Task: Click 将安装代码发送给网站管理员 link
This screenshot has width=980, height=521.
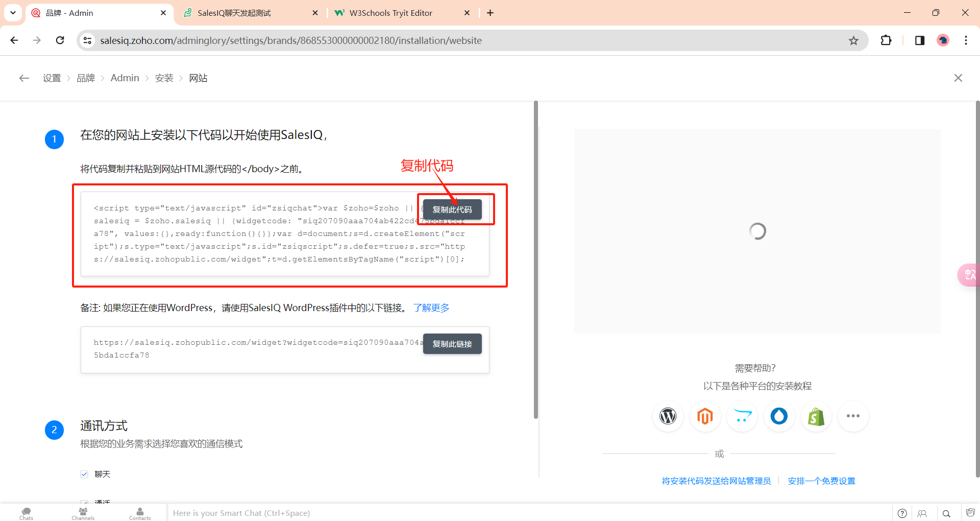Action: [x=716, y=481]
